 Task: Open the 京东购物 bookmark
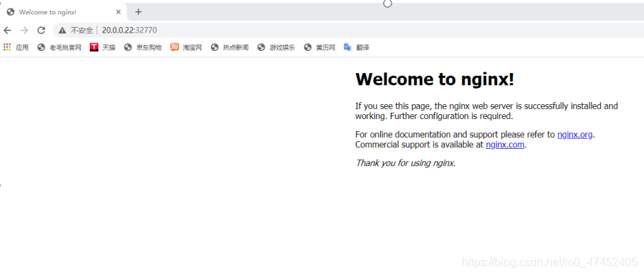(143, 47)
